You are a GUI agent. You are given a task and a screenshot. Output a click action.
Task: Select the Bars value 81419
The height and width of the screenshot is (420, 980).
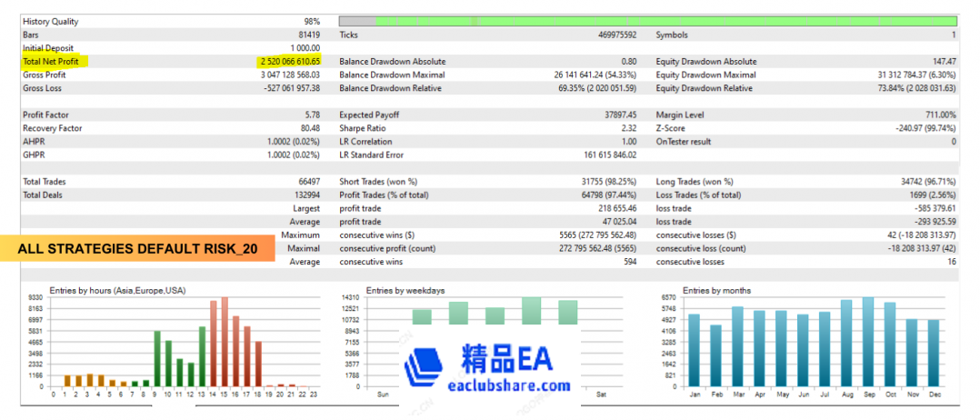click(309, 35)
